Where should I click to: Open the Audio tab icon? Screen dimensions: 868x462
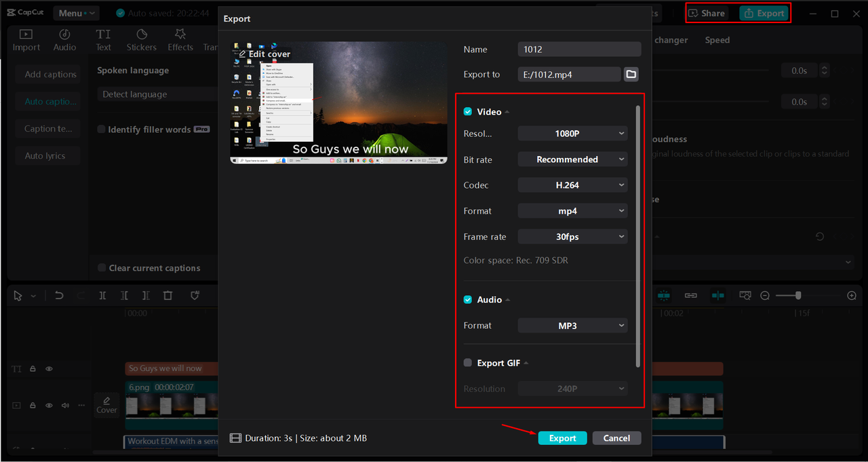[x=64, y=40]
